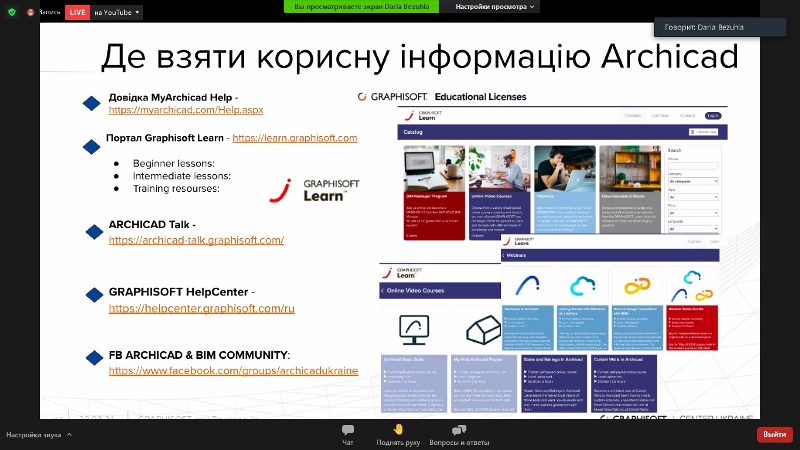The image size is (800, 450).
Task: Open the archicad-talk.graphisoft.com link
Action: [196, 240]
